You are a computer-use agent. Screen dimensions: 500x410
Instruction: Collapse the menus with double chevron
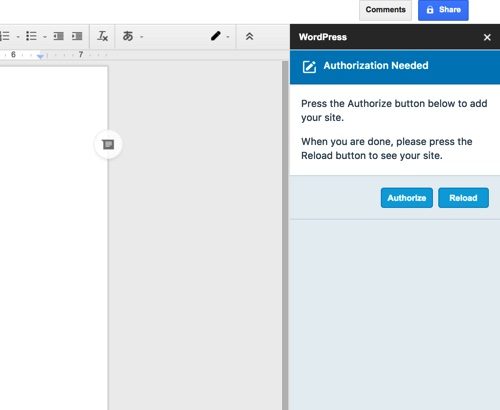point(249,36)
